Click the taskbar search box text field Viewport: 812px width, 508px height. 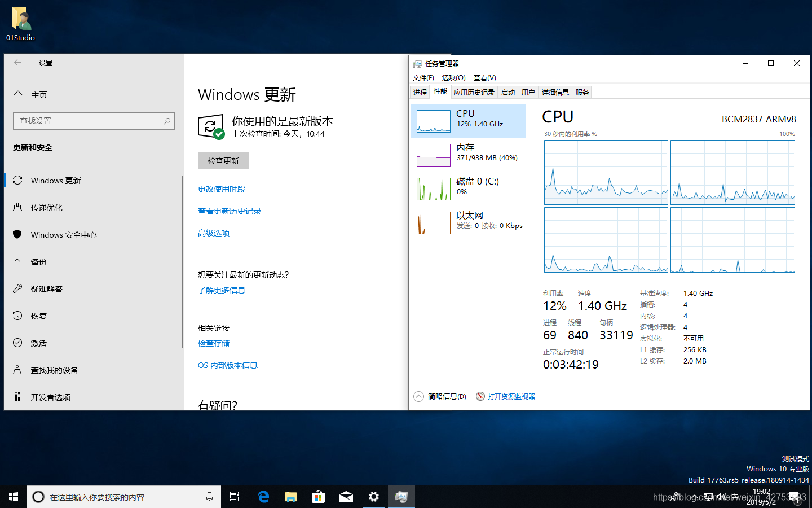coord(124,497)
